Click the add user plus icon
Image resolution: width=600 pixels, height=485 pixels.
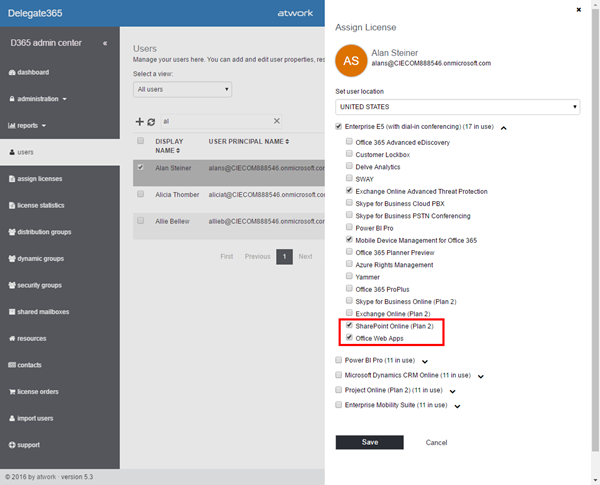[139, 121]
